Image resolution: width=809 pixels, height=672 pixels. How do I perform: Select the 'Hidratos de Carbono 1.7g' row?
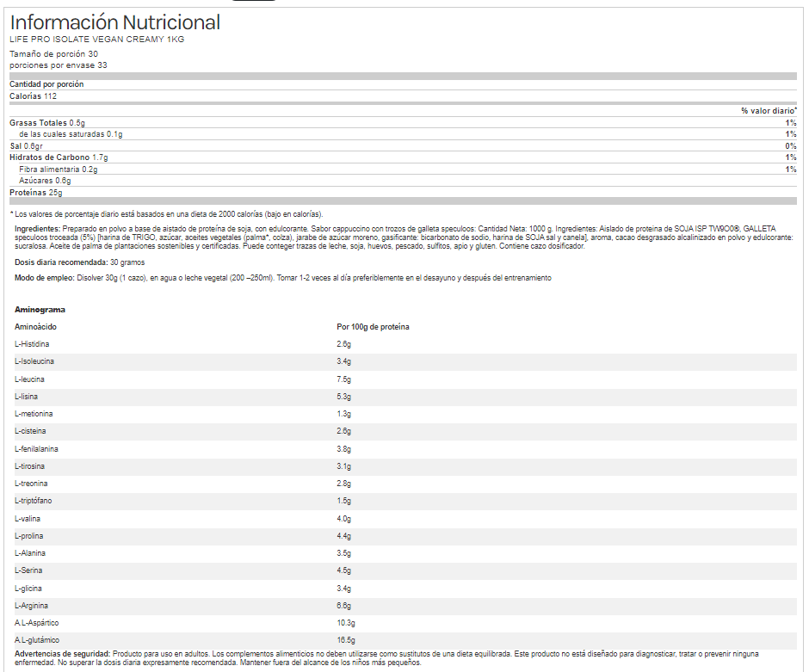tap(58, 157)
